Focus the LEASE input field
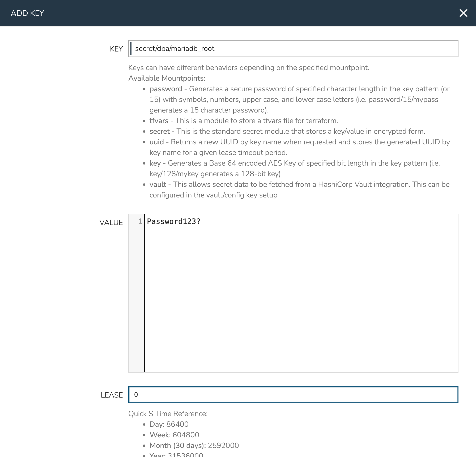Image resolution: width=476 pixels, height=457 pixels. (x=293, y=395)
